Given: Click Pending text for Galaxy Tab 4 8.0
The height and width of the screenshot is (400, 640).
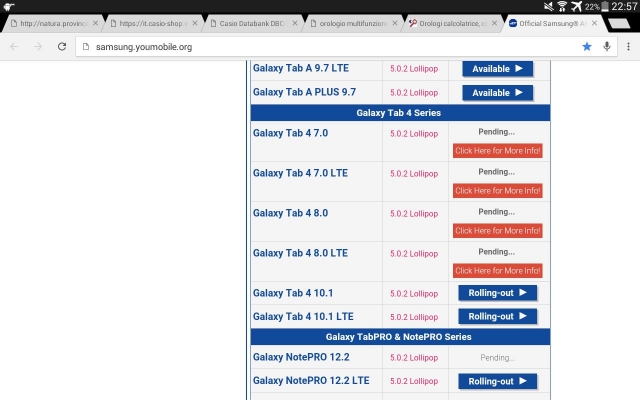Looking at the screenshot, I should point(496,212).
